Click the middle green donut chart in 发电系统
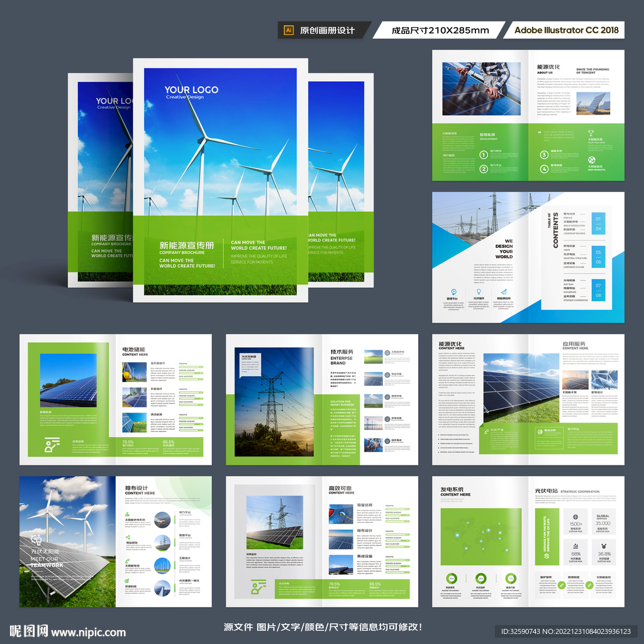This screenshot has height=644, width=644. (x=480, y=579)
